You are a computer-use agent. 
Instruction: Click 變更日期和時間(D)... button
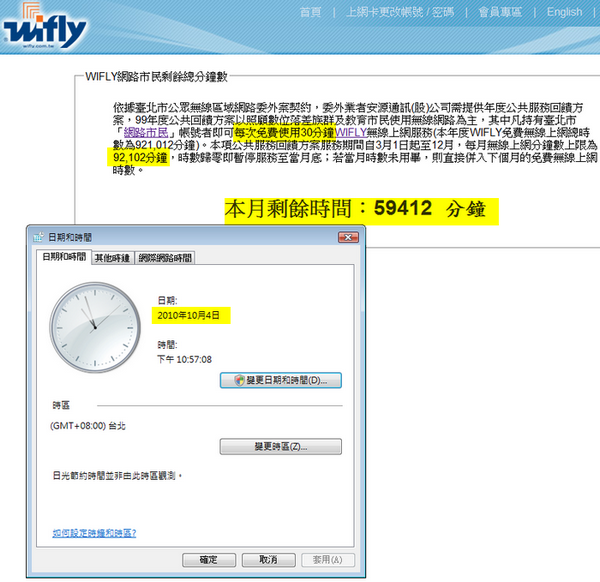(x=281, y=380)
